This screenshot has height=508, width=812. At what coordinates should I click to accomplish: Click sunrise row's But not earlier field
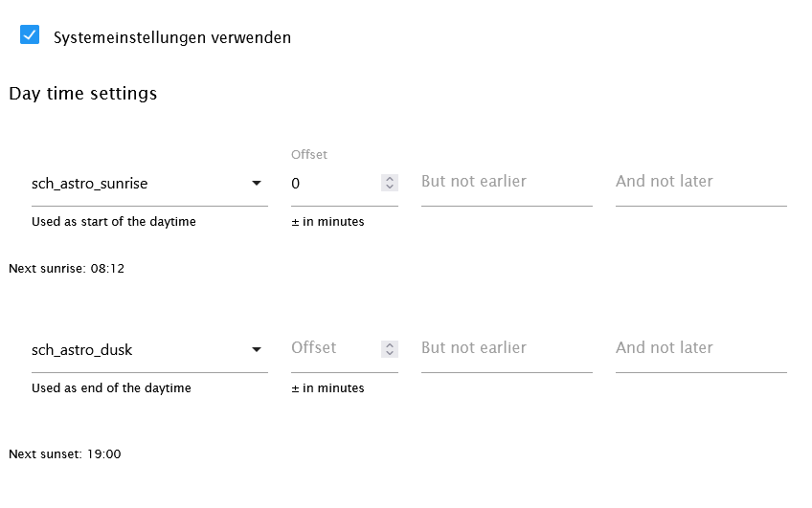point(507,183)
